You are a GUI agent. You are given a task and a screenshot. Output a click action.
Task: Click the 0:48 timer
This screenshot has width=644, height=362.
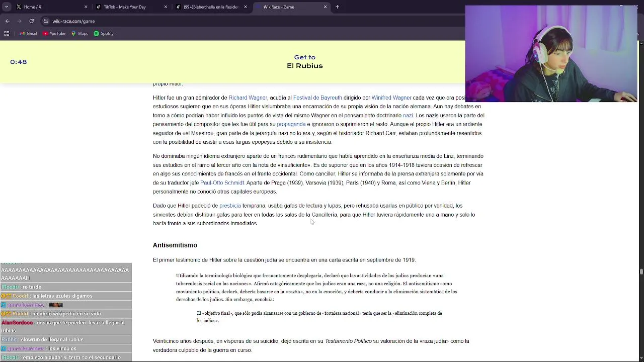(18, 62)
